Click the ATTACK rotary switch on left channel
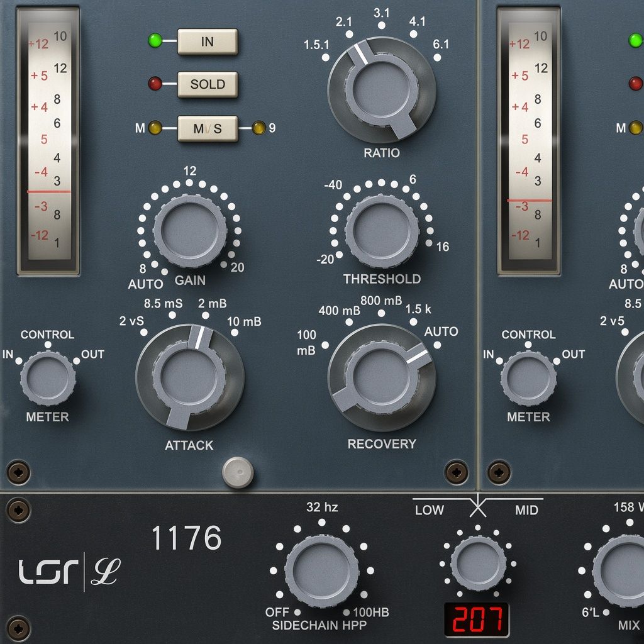This screenshot has height=644, width=644. 190,377
